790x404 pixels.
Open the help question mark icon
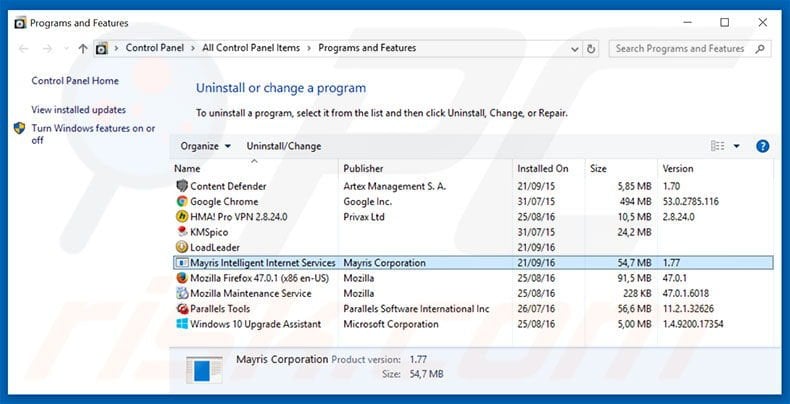762,146
